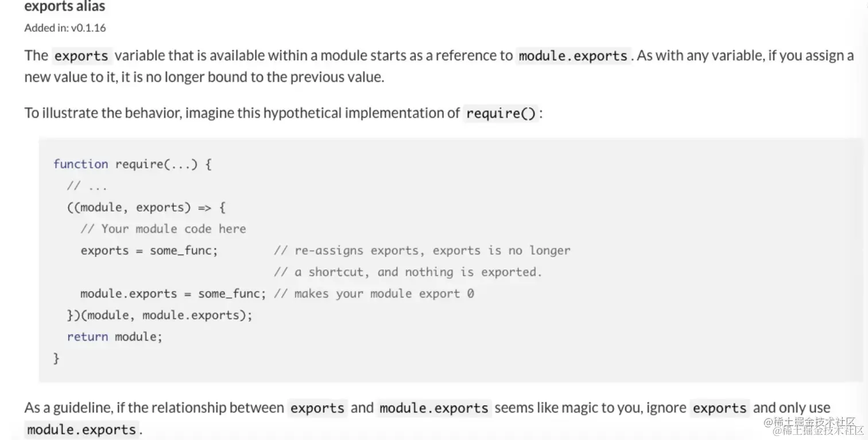Click the "exports alias" heading
Viewport: 868px width, 440px height.
coord(65,7)
